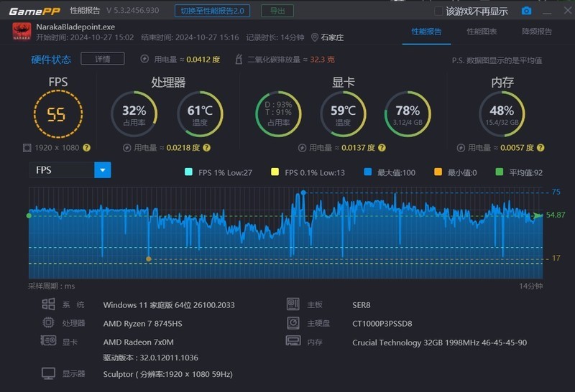Viewport: 575px width, 392px height.
Task: Open help icon next to 0.0218 度
Action: pos(207,148)
